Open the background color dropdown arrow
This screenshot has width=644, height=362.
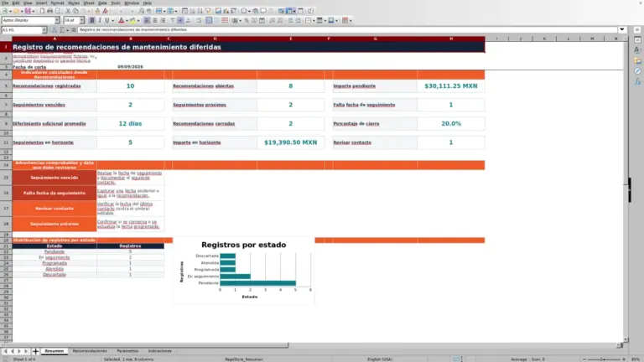click(138, 20)
